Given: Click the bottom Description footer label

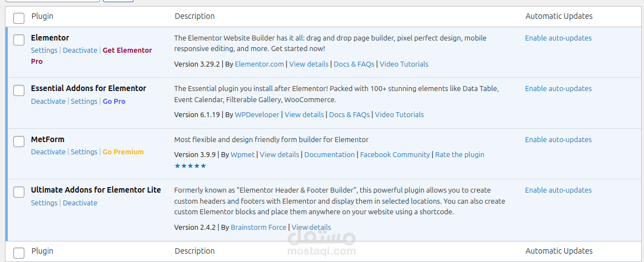Looking at the screenshot, I should (x=195, y=251).
